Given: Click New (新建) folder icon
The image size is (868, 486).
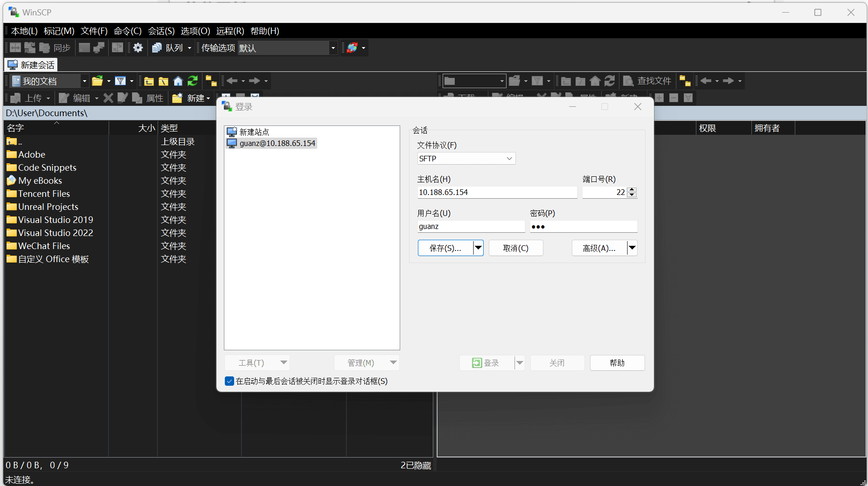Looking at the screenshot, I should coord(177,98).
